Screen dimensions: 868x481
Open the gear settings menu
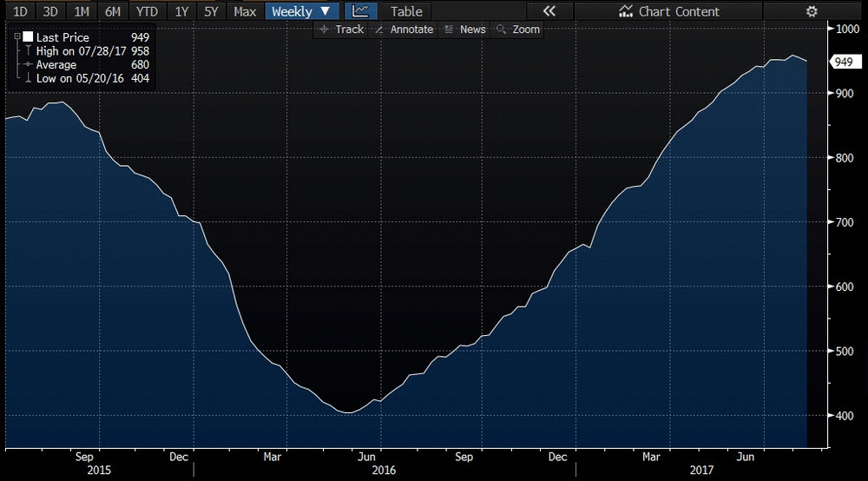pyautogui.click(x=812, y=11)
